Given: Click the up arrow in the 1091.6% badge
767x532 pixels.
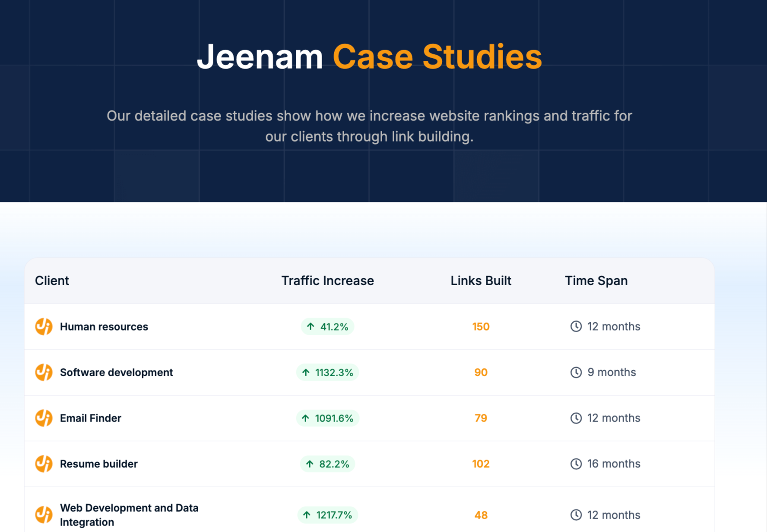Looking at the screenshot, I should (x=305, y=418).
